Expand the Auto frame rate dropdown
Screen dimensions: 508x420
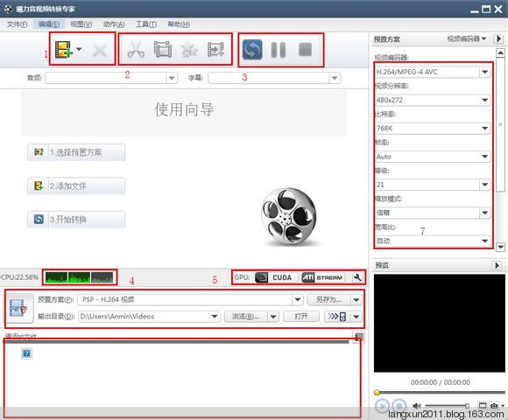[x=484, y=157]
